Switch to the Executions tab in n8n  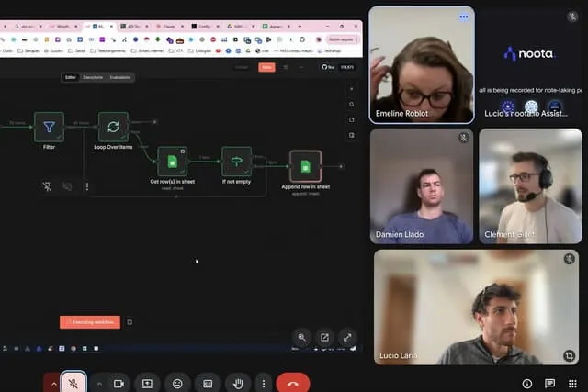93,78
